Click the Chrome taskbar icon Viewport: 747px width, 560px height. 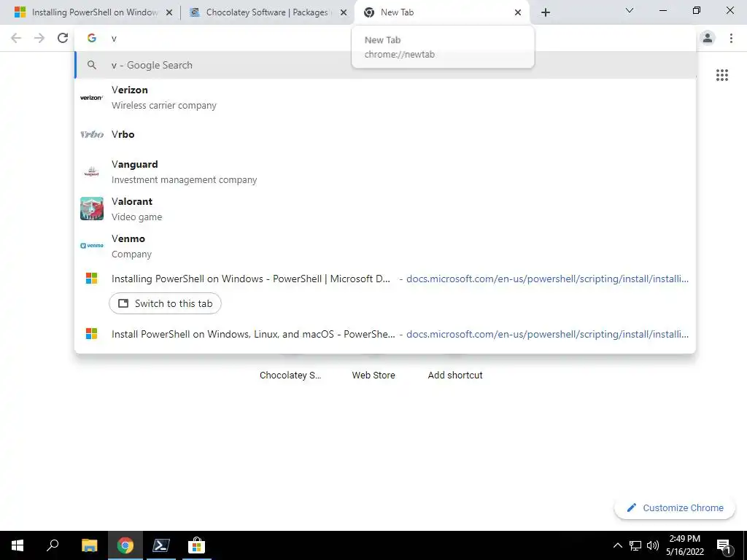125,545
